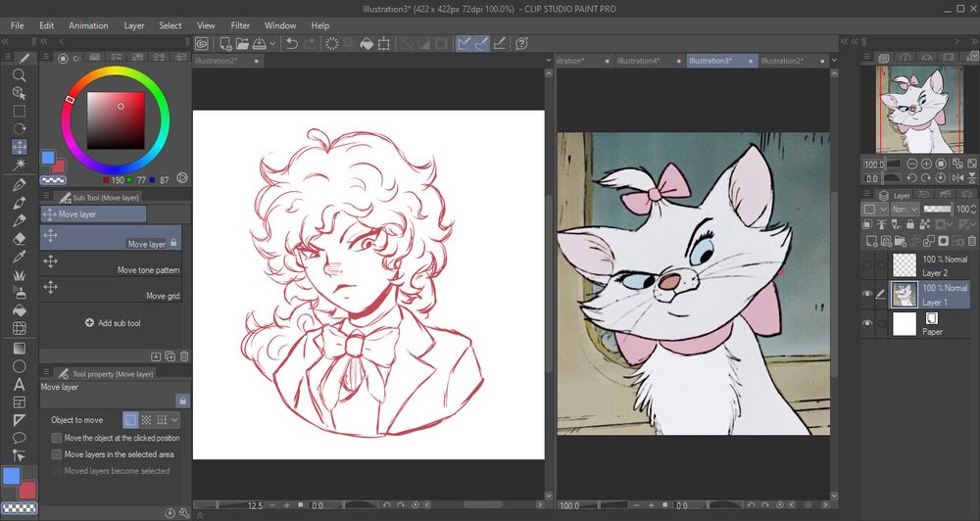Viewport: 980px width, 521px height.
Task: Expand the save options arrow in toolbar
Action: point(272,44)
